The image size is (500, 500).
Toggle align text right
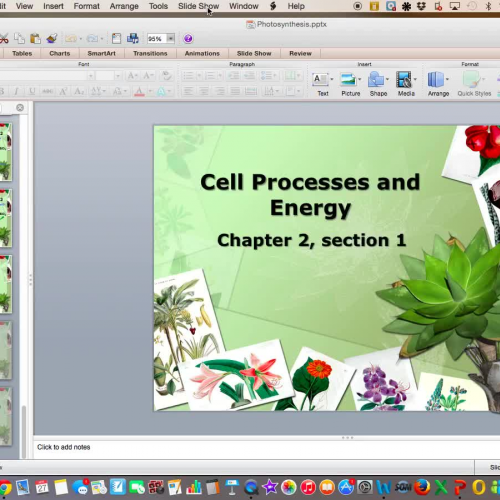220,91
